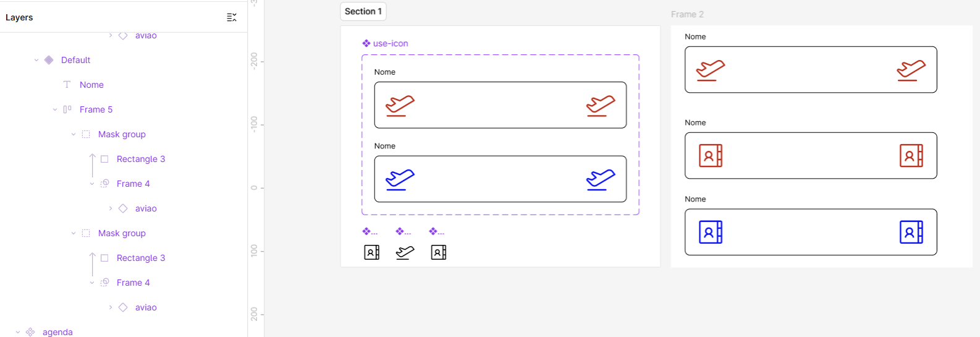Select left red agenda icon in Frame 2
Screen dimensions: 980x337
coord(711,156)
